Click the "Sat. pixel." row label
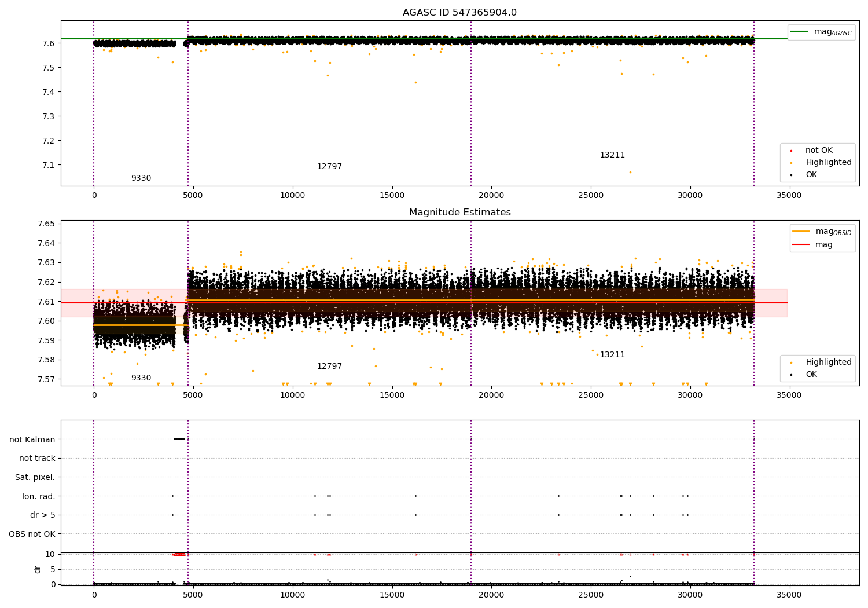This screenshot has width=868, height=608. coord(35,478)
